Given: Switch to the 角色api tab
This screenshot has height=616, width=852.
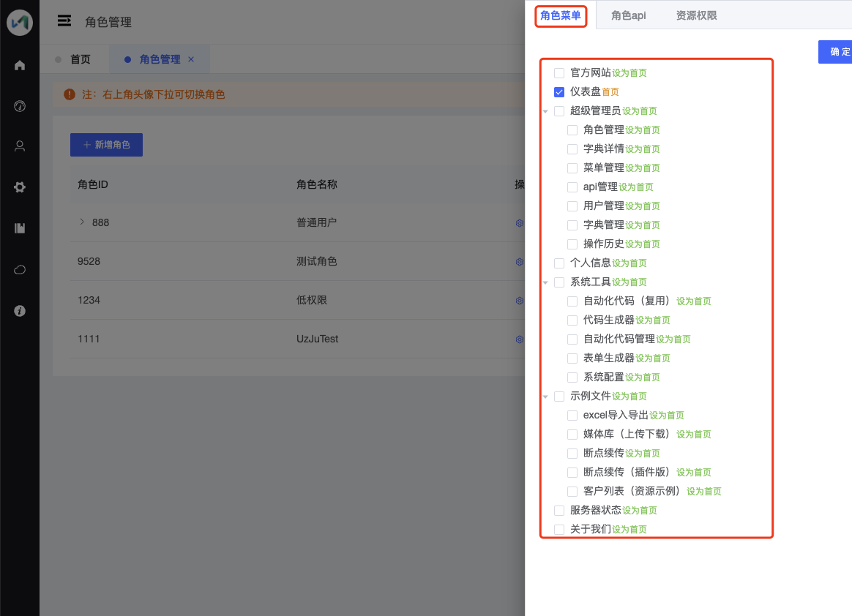Looking at the screenshot, I should tap(628, 16).
